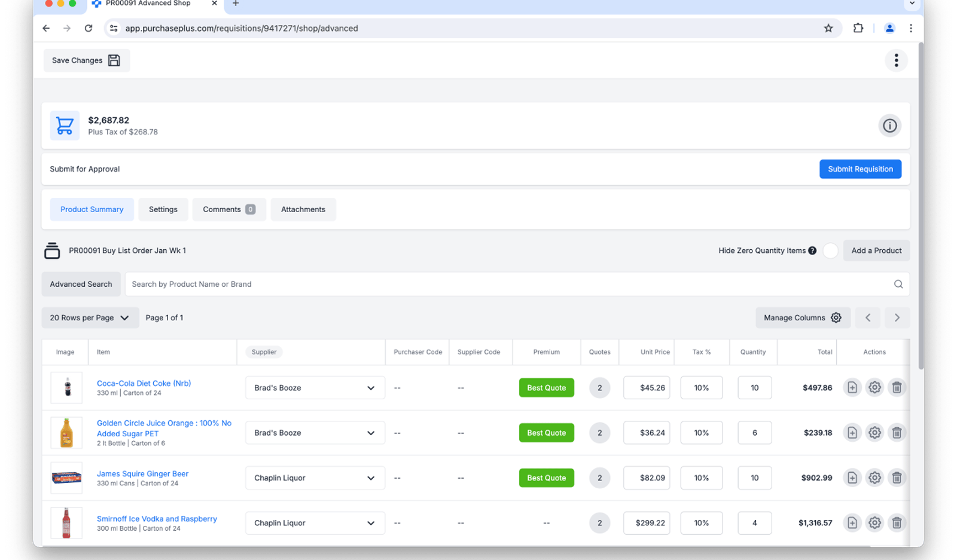Screen dimensions: 957x560
Task: Reload the browser page
Action: tap(89, 28)
